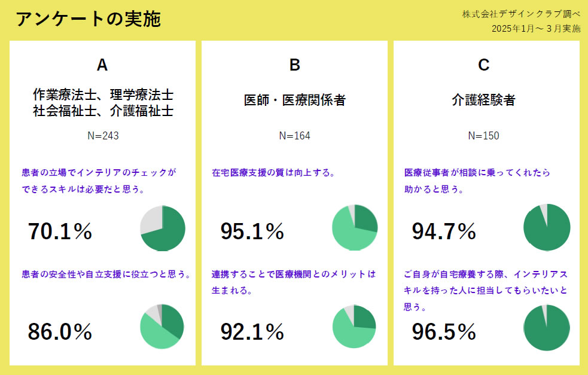Click the 86.0% pie chart
The height and width of the screenshot is (375, 588).
tap(162, 326)
